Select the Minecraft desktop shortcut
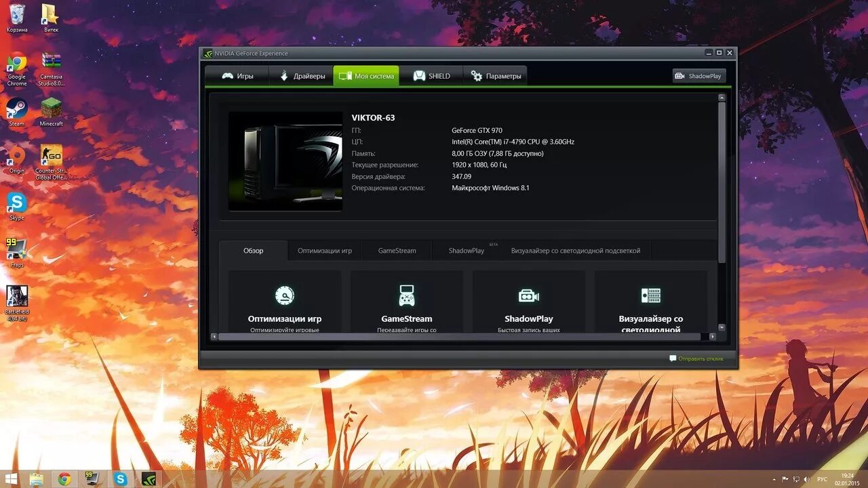Image resolution: width=868 pixels, height=488 pixels. (x=51, y=113)
